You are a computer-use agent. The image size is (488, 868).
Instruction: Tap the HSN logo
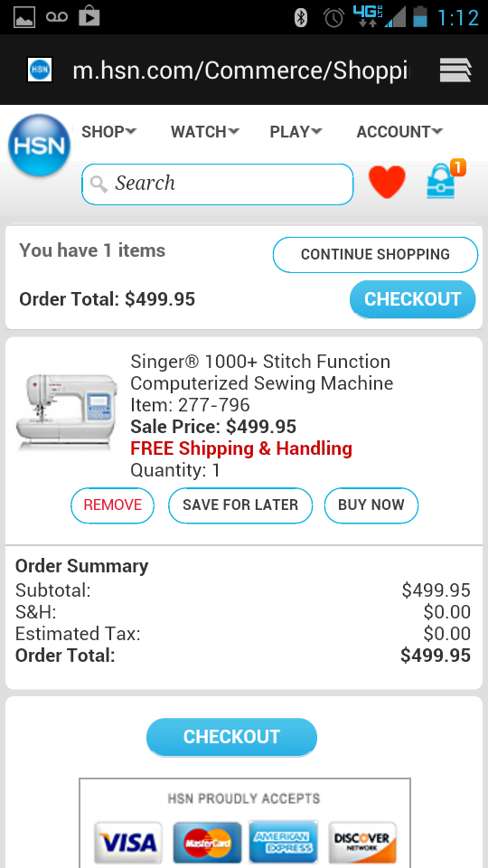(39, 145)
